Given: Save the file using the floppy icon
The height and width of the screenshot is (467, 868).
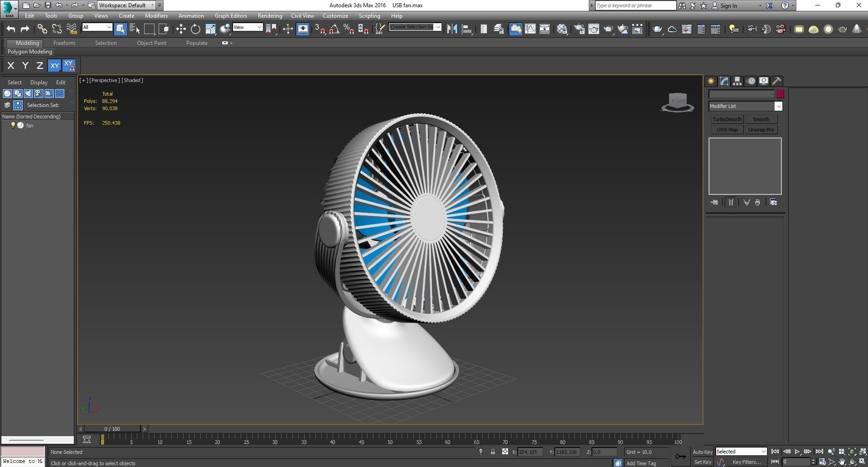Looking at the screenshot, I should coord(48,5).
